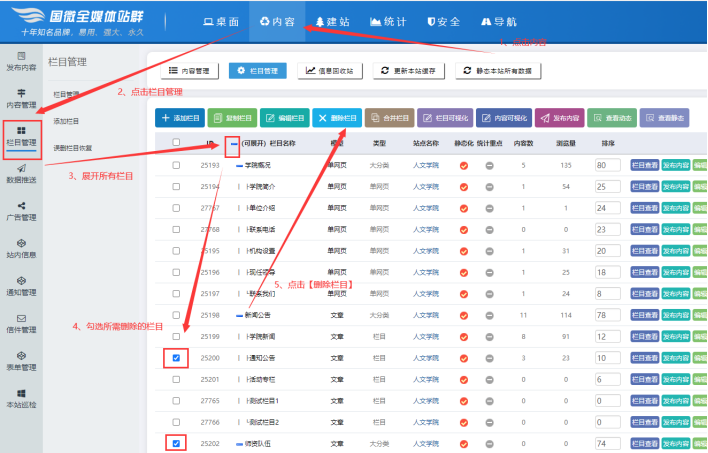The image size is (708, 453).
Task: Toggle the expand-all icon beside (可展开)
Action: (x=233, y=143)
